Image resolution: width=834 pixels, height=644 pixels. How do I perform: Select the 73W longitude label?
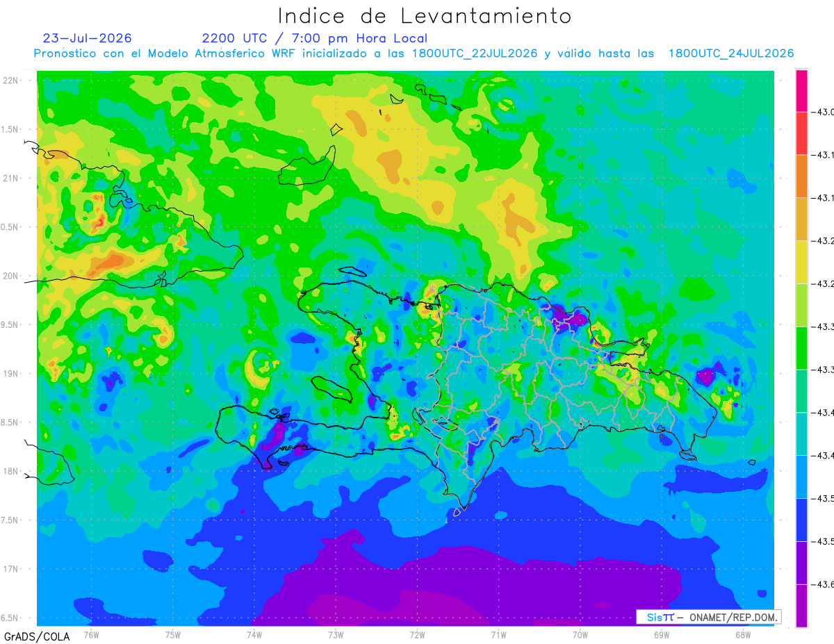(x=336, y=634)
